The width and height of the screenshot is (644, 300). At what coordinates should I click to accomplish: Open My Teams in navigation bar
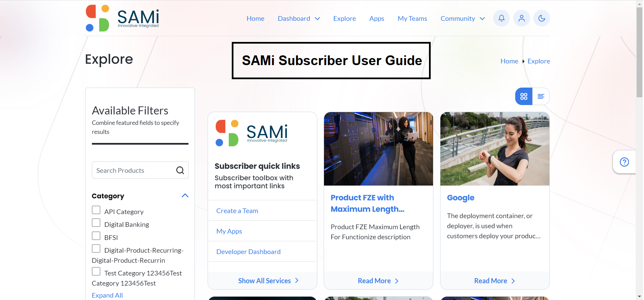pyautogui.click(x=412, y=18)
